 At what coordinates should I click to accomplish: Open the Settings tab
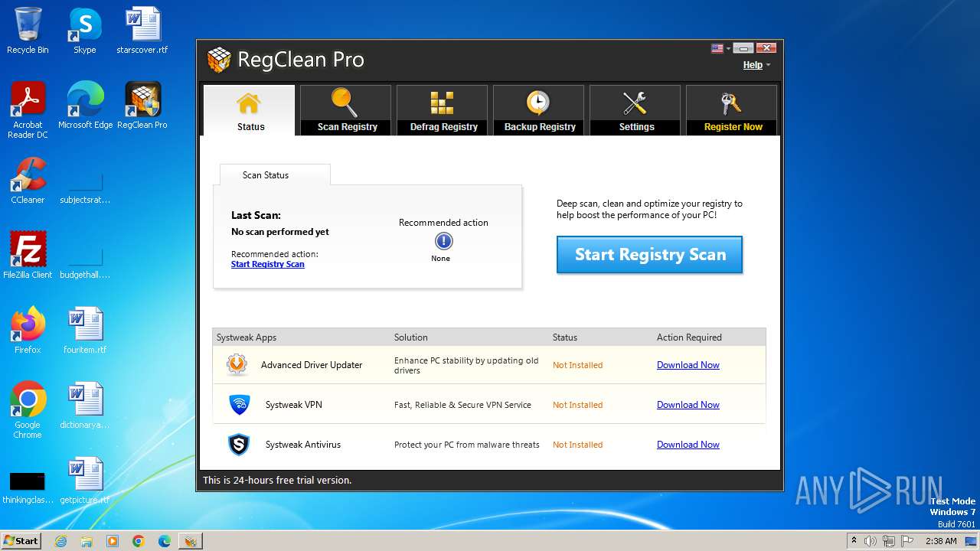(x=635, y=110)
